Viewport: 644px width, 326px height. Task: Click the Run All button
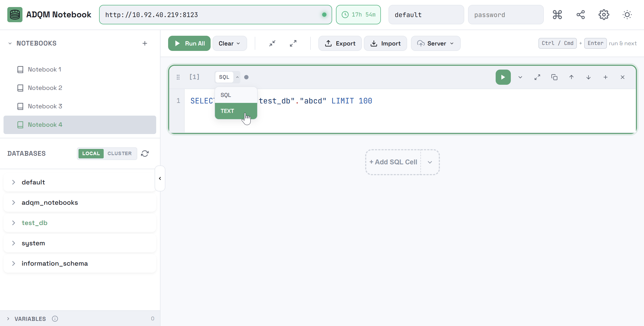coord(189,43)
